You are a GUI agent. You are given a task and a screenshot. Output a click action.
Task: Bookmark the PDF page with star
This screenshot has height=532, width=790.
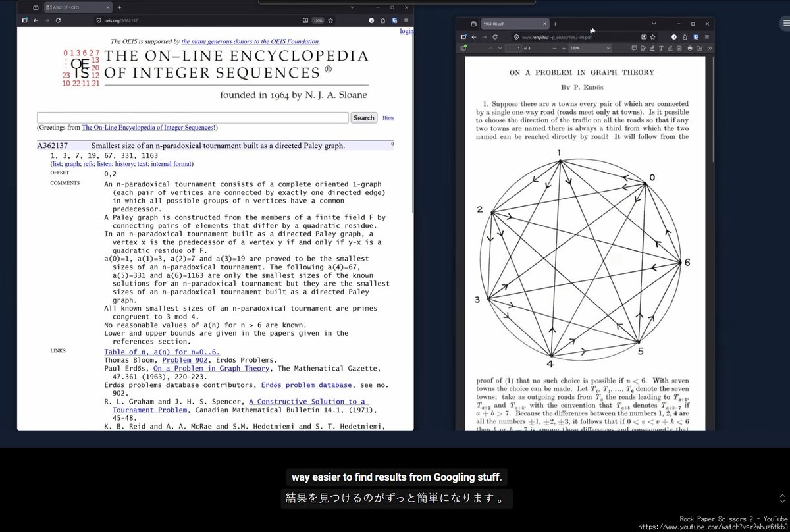653,37
